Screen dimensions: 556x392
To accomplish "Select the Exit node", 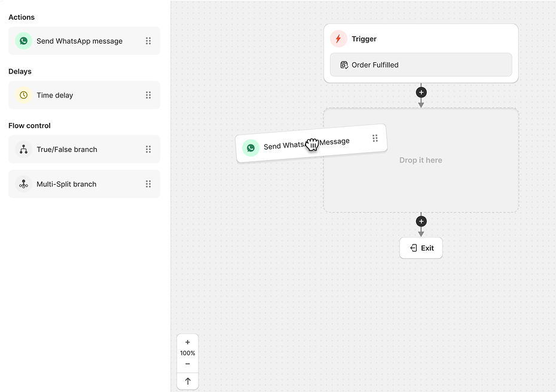I will click(421, 248).
